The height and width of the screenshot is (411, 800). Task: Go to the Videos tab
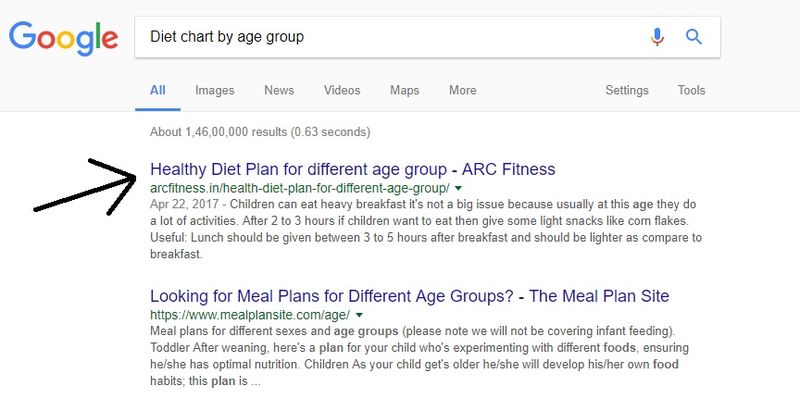[342, 90]
